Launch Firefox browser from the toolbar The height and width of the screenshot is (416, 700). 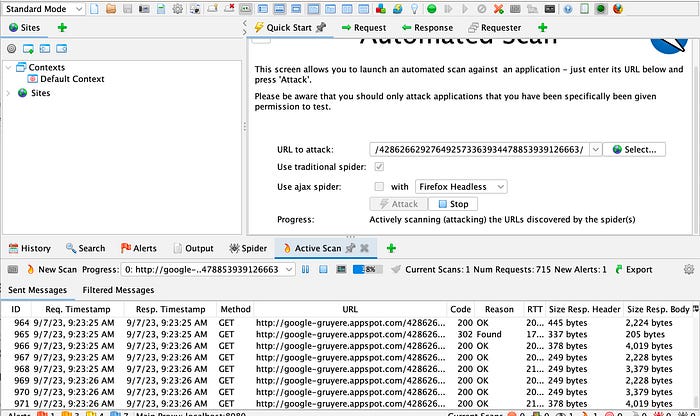pyautogui.click(x=618, y=8)
